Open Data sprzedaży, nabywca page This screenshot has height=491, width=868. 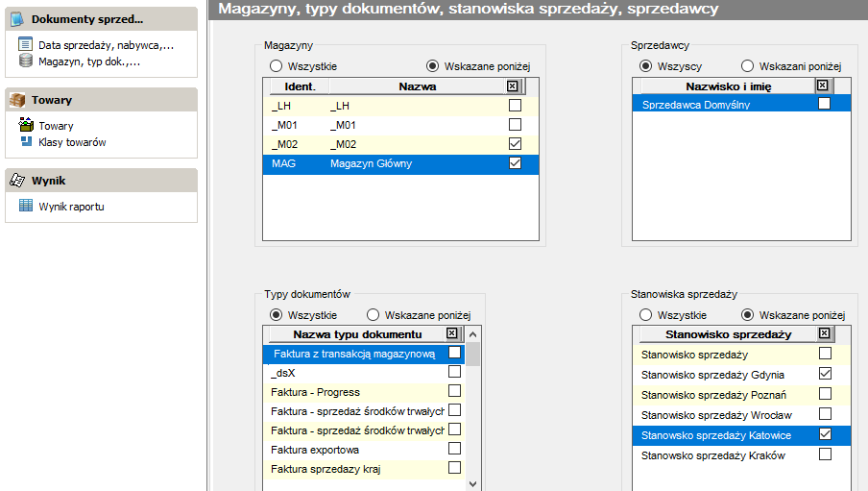106,45
